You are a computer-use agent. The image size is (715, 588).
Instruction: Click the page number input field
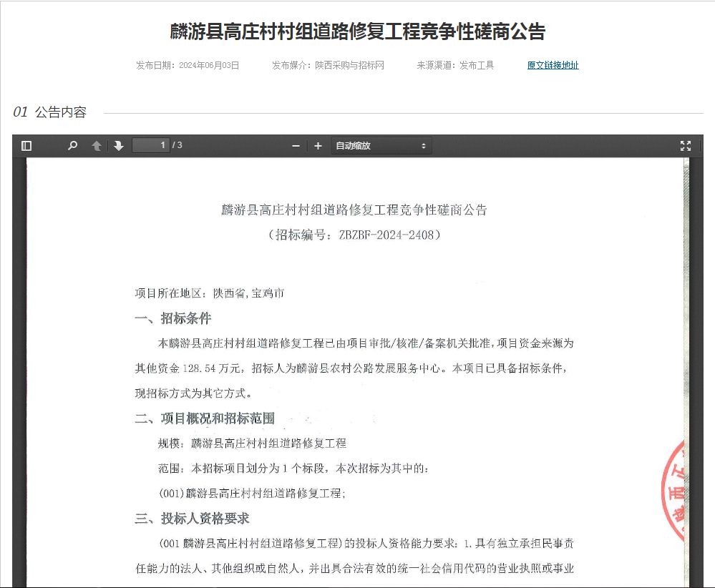click(150, 145)
